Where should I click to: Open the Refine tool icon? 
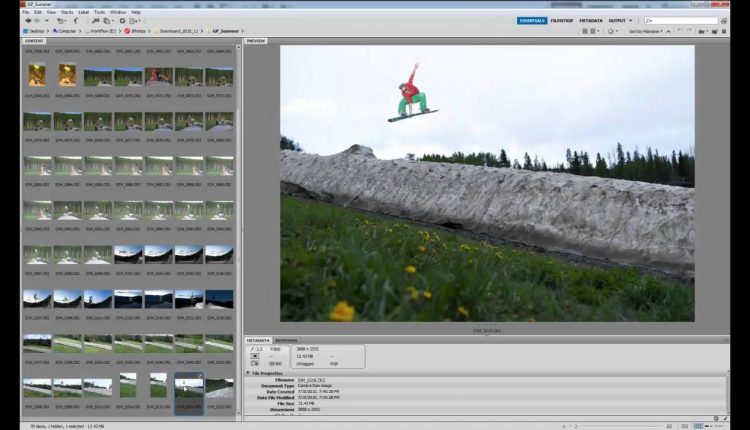pos(107,21)
